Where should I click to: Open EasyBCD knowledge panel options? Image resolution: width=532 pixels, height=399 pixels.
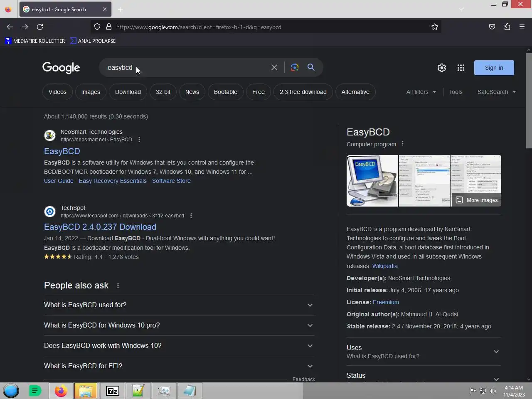point(403,144)
